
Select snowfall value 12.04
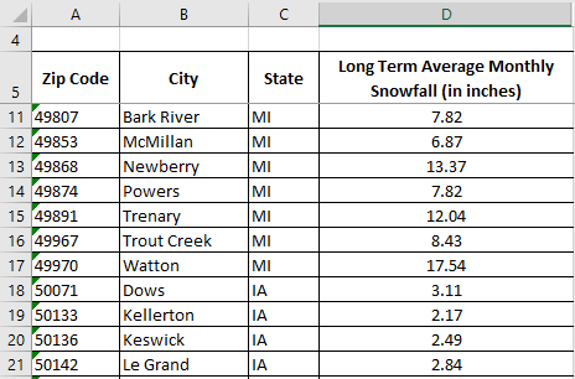coord(446,215)
